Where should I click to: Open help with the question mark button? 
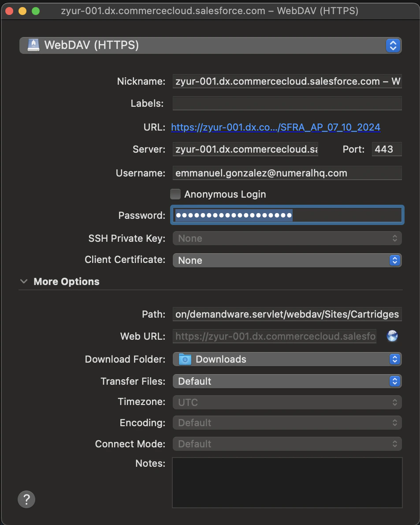[x=26, y=499]
